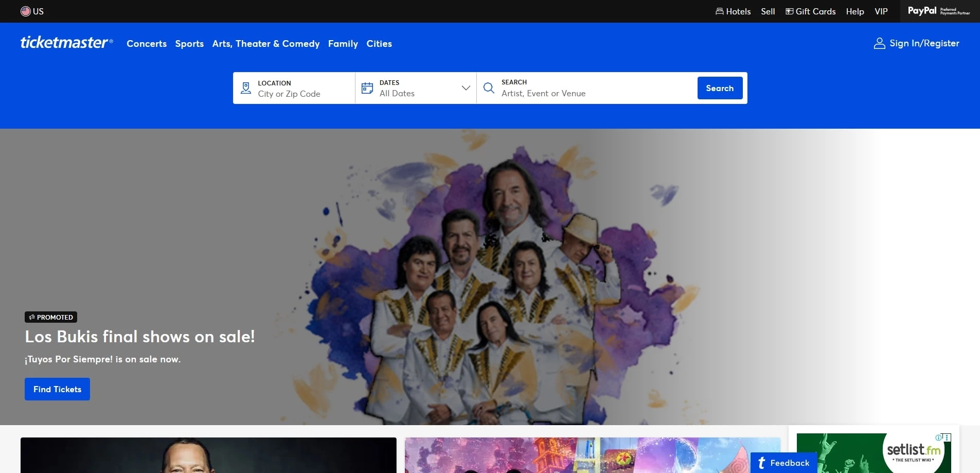Open the Concerts menu
Screen dimensions: 980x473
pyautogui.click(x=146, y=44)
